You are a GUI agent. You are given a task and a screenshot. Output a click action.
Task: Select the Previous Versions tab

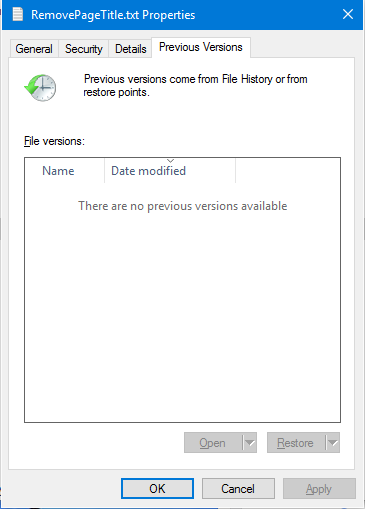[x=201, y=47]
